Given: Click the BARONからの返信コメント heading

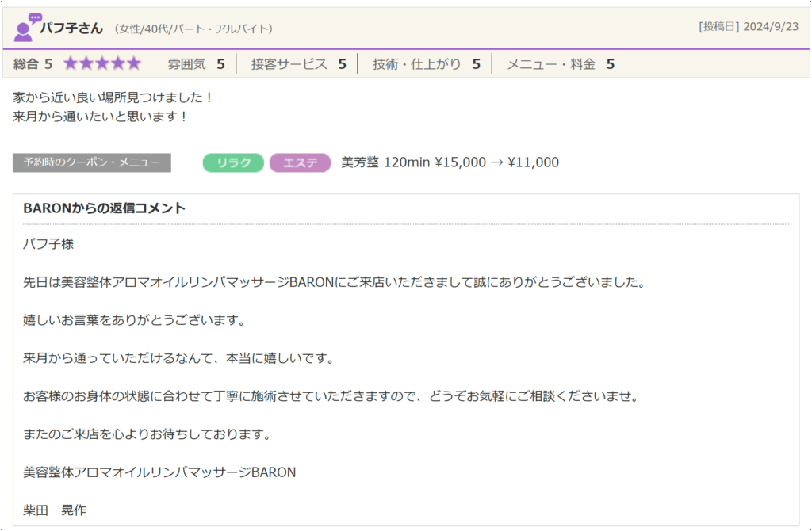Looking at the screenshot, I should click(x=105, y=208).
